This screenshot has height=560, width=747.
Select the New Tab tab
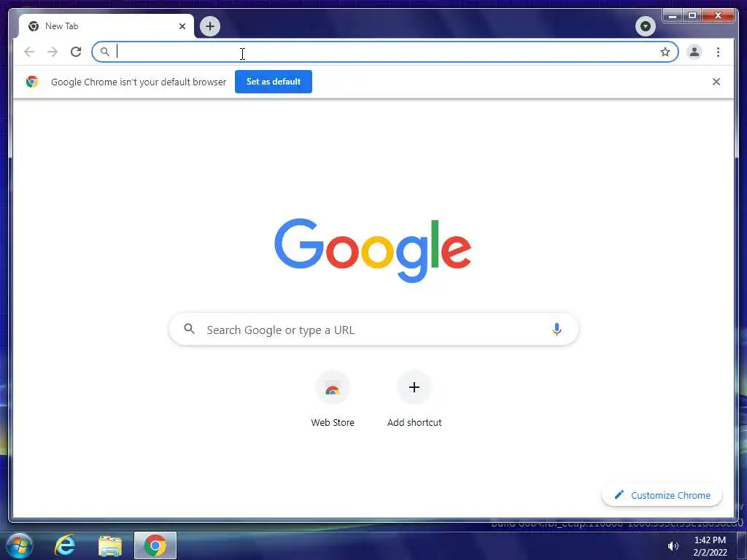107,26
